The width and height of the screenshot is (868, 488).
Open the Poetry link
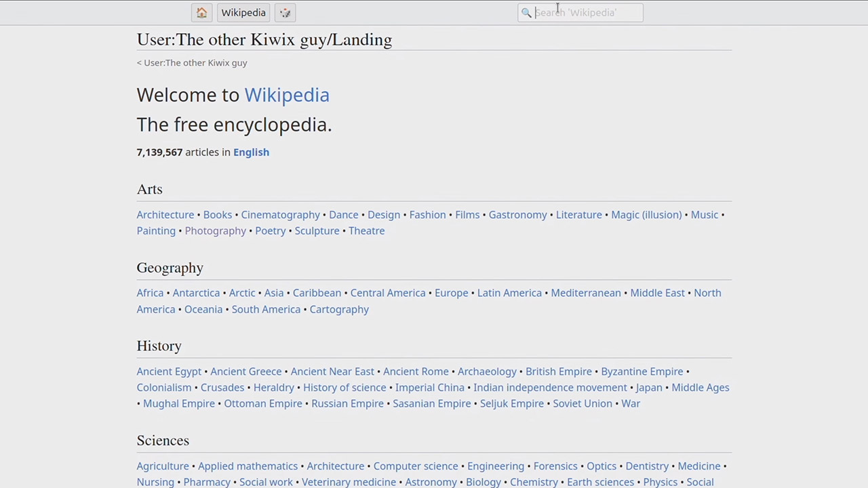pos(271,230)
